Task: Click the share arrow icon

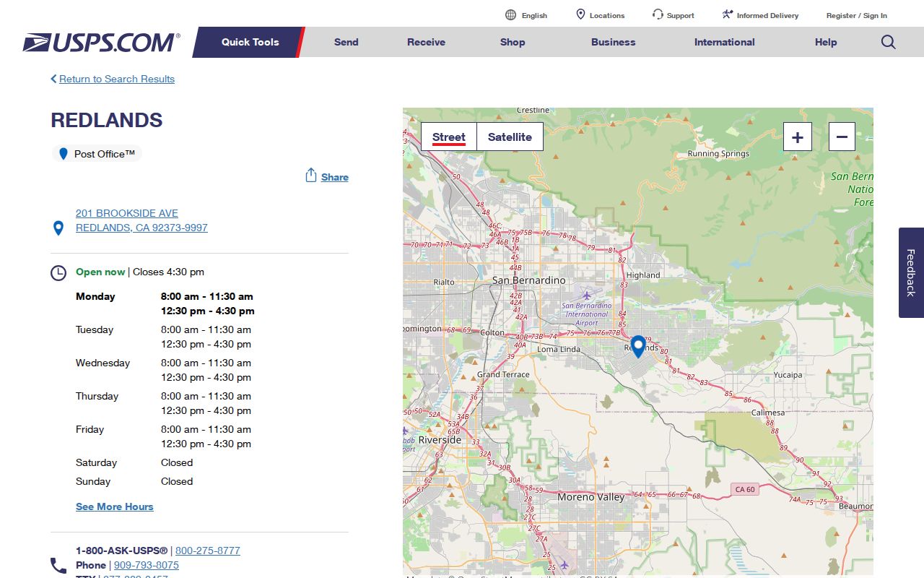Action: [311, 176]
